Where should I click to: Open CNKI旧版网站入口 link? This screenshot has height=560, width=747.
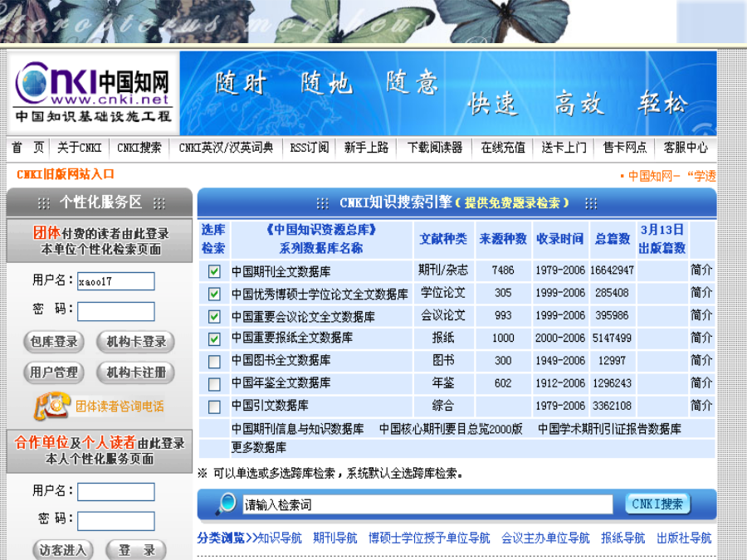tap(66, 174)
